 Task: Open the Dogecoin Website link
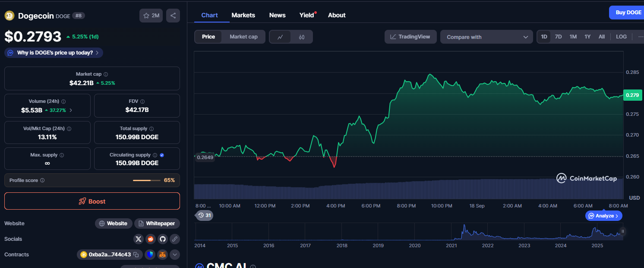(x=113, y=223)
